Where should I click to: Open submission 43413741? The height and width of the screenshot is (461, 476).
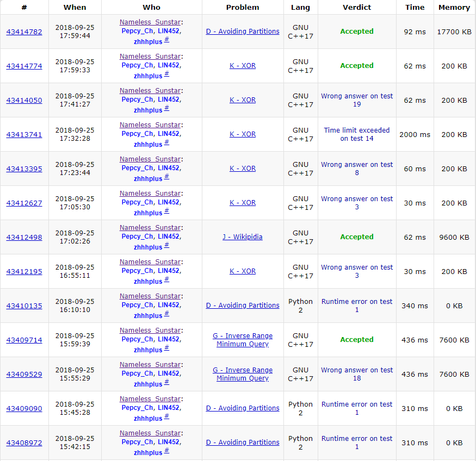pyautogui.click(x=24, y=134)
